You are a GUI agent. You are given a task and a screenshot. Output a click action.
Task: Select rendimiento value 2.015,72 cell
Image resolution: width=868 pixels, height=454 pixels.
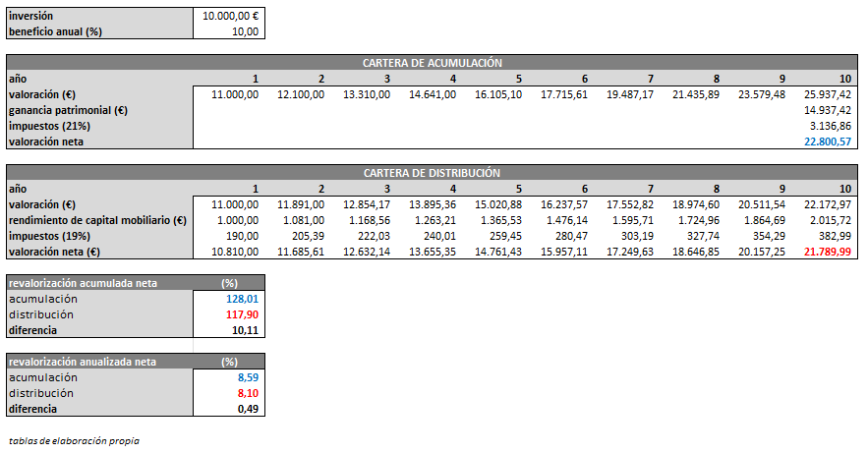(x=831, y=220)
